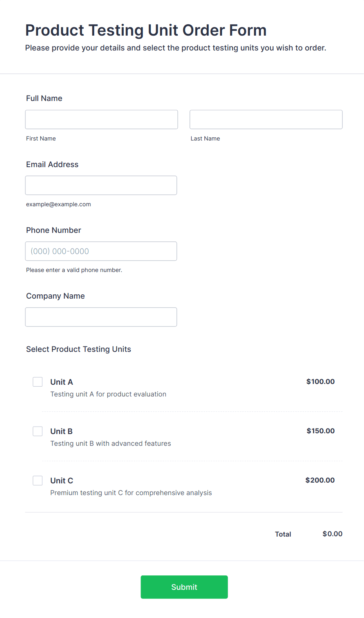Image resolution: width=364 pixels, height=618 pixels.
Task: Select the Company Name text field
Action: pos(101,317)
